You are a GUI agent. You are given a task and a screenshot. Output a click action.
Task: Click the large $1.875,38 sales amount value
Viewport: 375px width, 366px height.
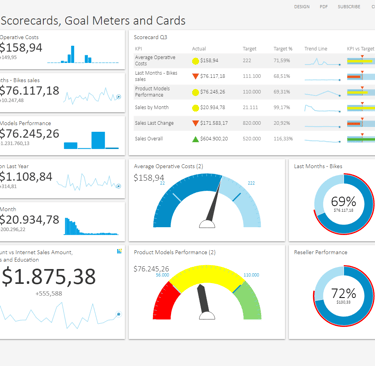[x=49, y=277]
